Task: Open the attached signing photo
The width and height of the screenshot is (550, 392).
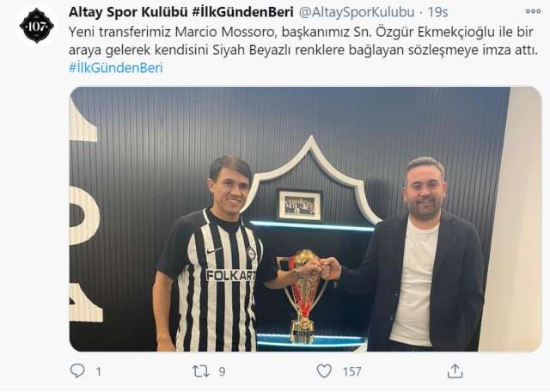Action: 306,219
